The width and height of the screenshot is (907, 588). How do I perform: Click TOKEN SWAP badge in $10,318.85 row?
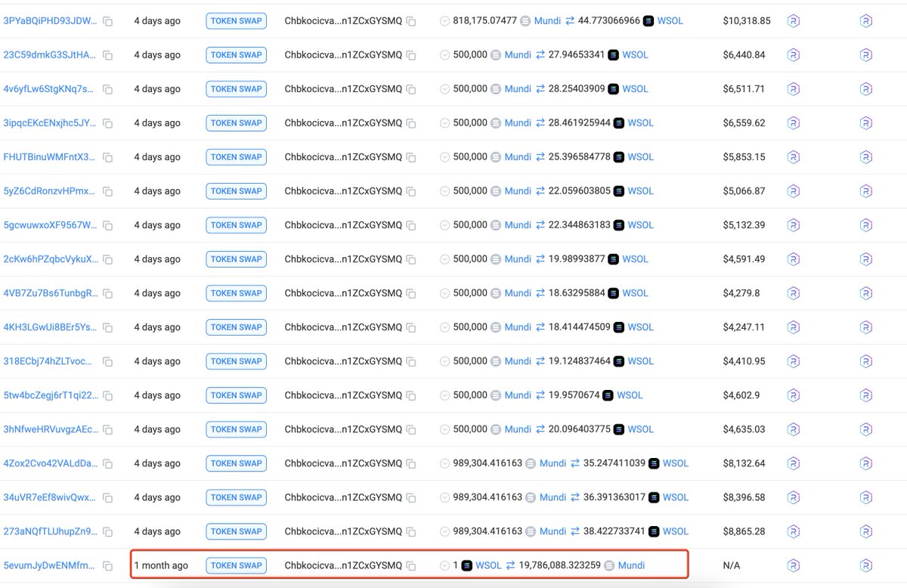pyautogui.click(x=236, y=21)
